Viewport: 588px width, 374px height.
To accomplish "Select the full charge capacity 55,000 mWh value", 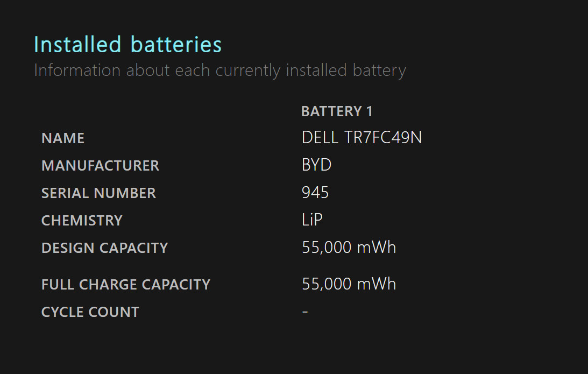I will pyautogui.click(x=349, y=284).
